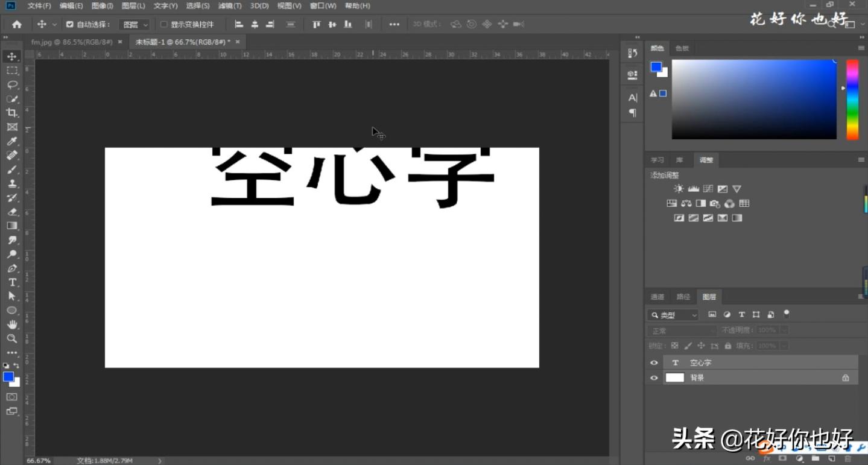Select the Horizontal Type tool
Screen dimensions: 868x465
12,282
